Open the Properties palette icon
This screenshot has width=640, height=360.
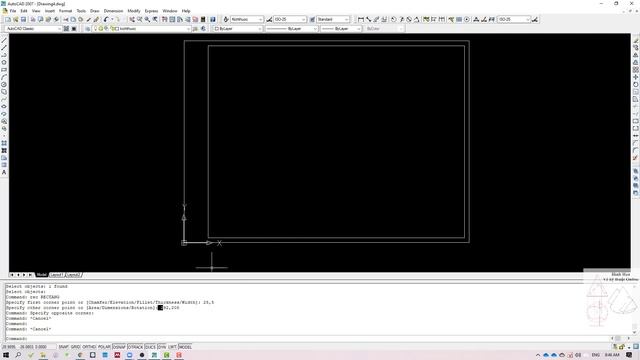pyautogui.click(x=164, y=19)
